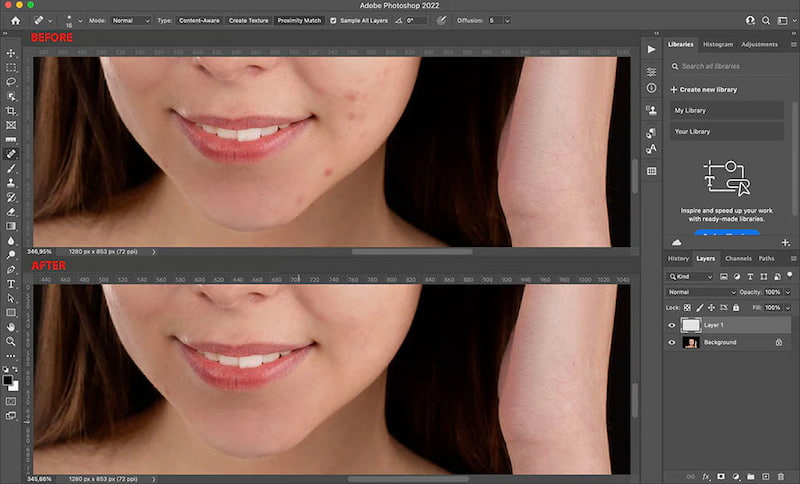Viewport: 800px width, 484px height.
Task: Select the Dodge tool
Action: point(11,254)
